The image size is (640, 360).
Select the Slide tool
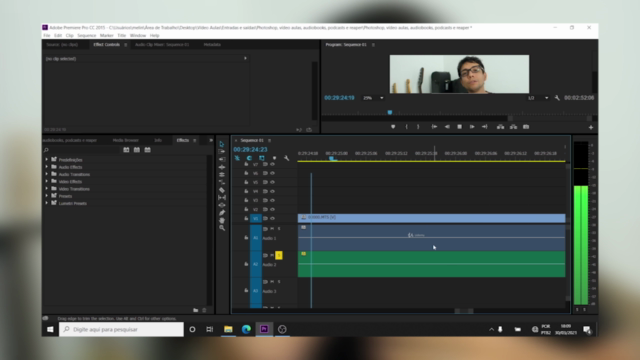click(x=222, y=205)
